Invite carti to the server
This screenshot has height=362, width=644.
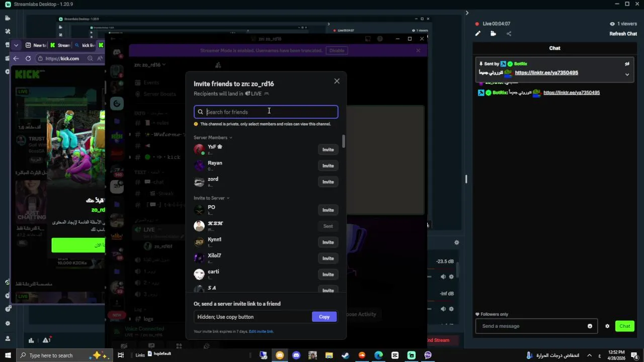[x=328, y=274]
